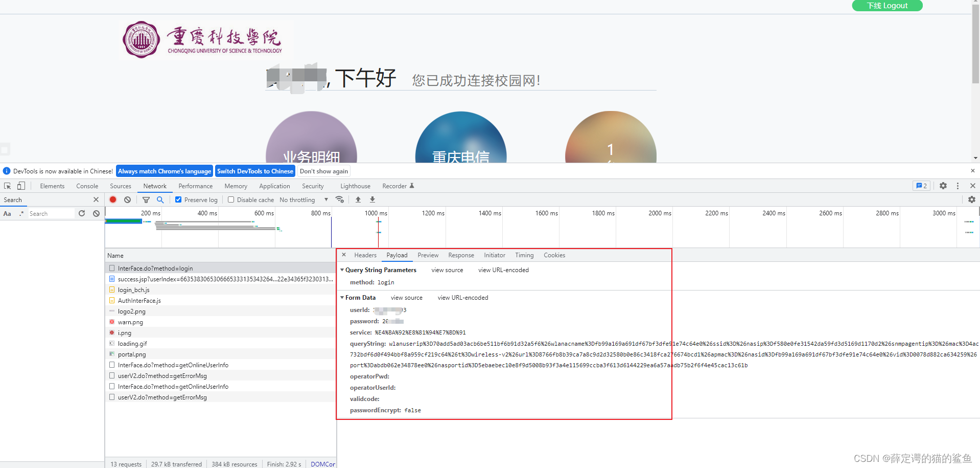Open network conditions wifi icon
Image resolution: width=980 pixels, height=468 pixels.
[339, 199]
